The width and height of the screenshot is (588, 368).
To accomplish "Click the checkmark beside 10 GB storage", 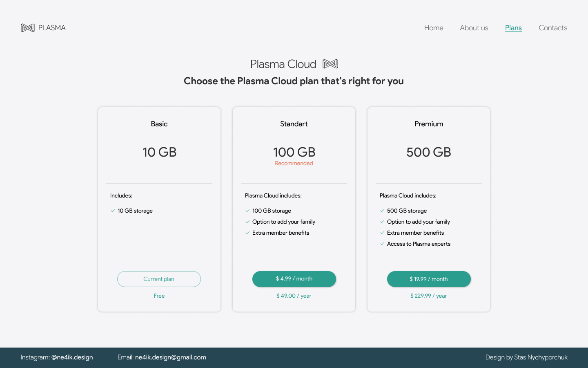I will 113,211.
